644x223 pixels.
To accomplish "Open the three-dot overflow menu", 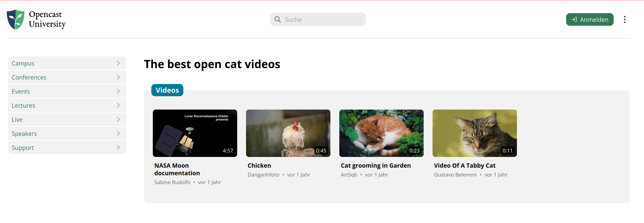I will click(x=625, y=19).
